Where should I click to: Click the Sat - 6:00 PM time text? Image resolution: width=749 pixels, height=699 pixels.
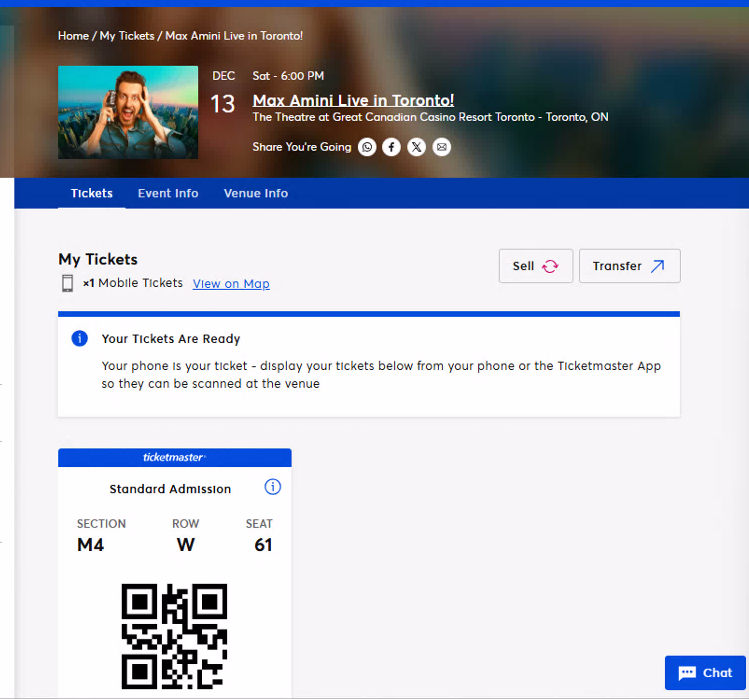(x=288, y=76)
